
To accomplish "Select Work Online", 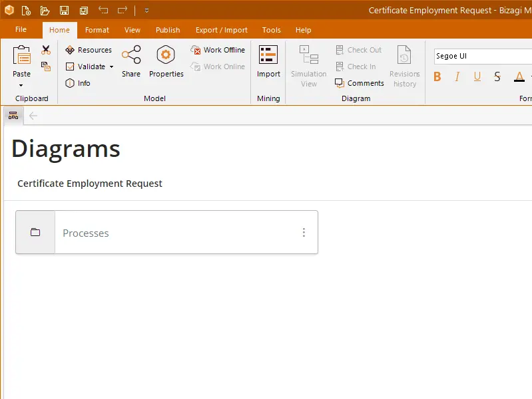I will (218, 66).
